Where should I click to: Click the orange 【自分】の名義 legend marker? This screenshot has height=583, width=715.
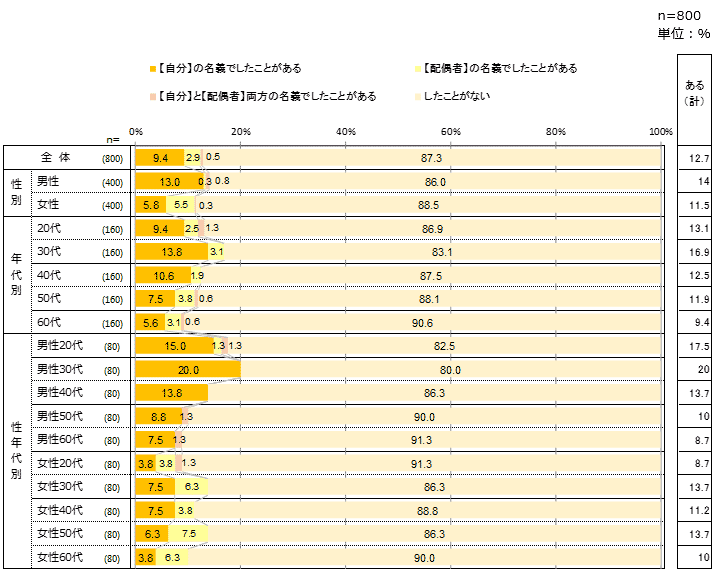coord(152,69)
